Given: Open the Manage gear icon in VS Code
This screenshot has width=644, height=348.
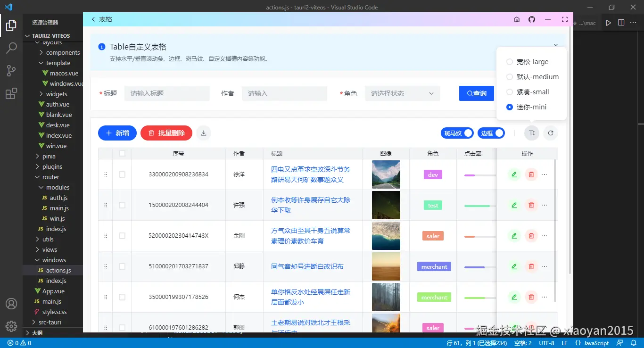Looking at the screenshot, I should pyautogui.click(x=11, y=326).
